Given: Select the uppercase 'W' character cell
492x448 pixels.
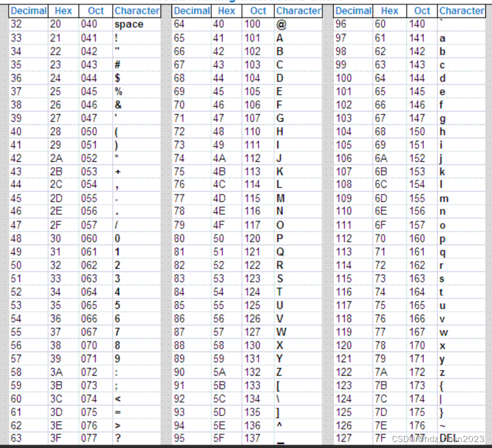Looking at the screenshot, I should (x=298, y=332).
